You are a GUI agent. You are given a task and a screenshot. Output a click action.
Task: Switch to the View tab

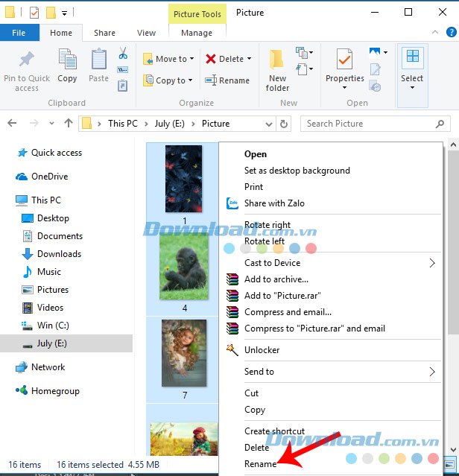point(146,33)
